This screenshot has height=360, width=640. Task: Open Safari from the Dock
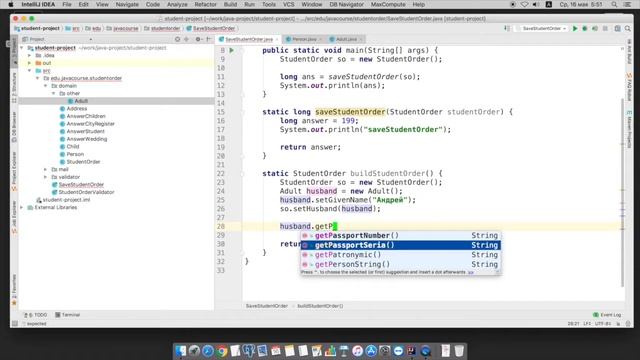tap(208, 351)
